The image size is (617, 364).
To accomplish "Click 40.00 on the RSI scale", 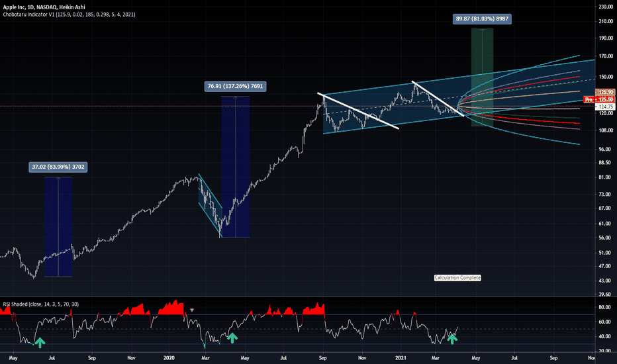I will pyautogui.click(x=604, y=336).
